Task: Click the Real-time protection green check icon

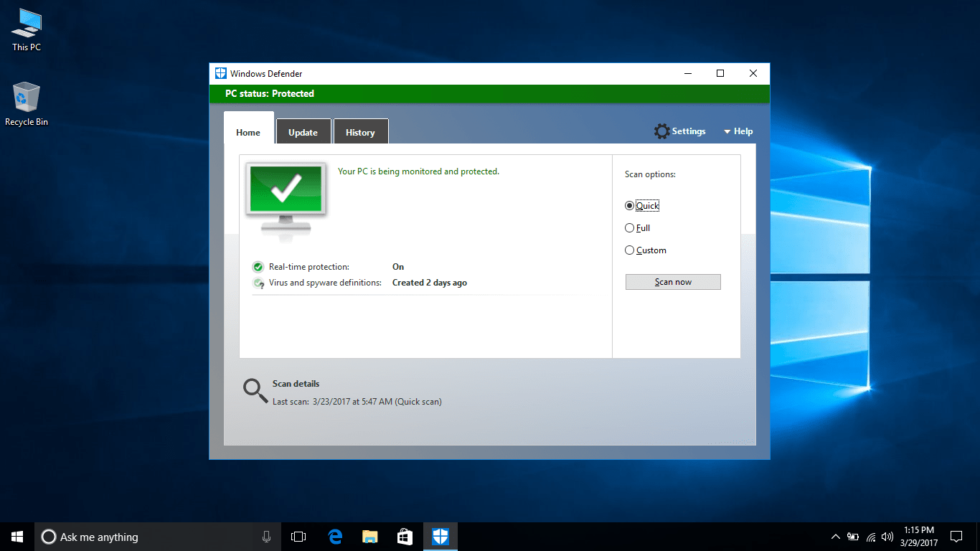Action: coord(258,267)
